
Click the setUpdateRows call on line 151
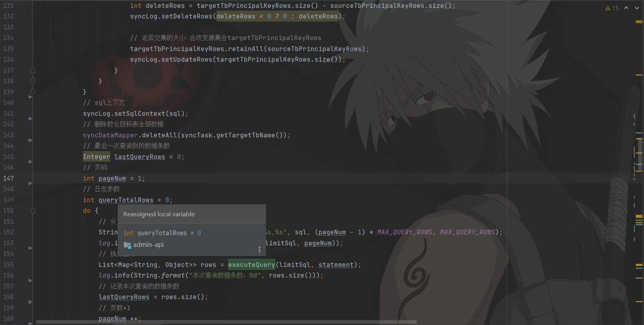pos(187,59)
